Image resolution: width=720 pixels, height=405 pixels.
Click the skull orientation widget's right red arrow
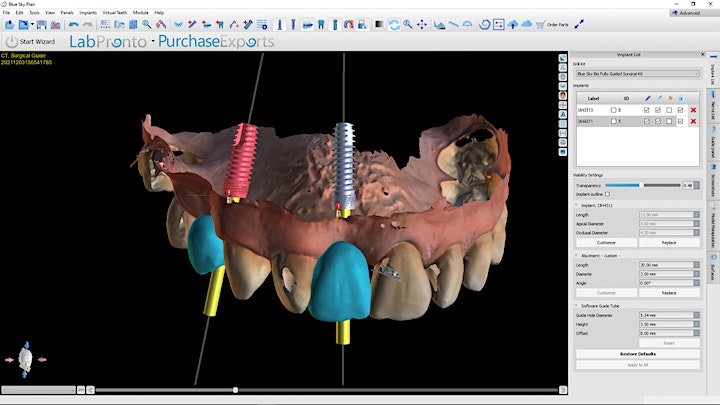(42, 360)
